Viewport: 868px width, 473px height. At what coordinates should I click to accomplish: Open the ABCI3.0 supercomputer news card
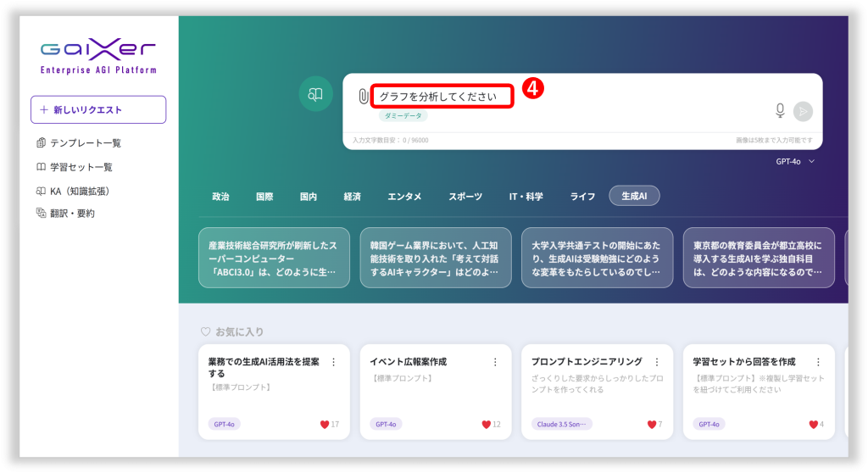pos(274,258)
